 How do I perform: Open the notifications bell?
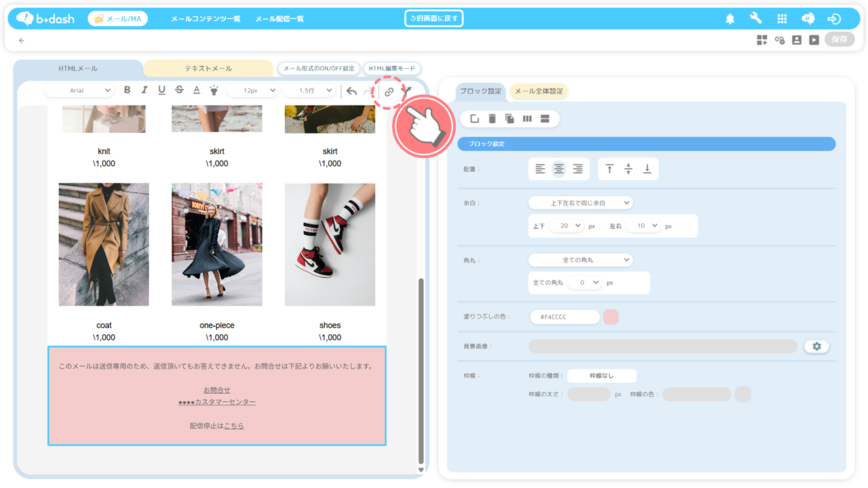tap(730, 19)
